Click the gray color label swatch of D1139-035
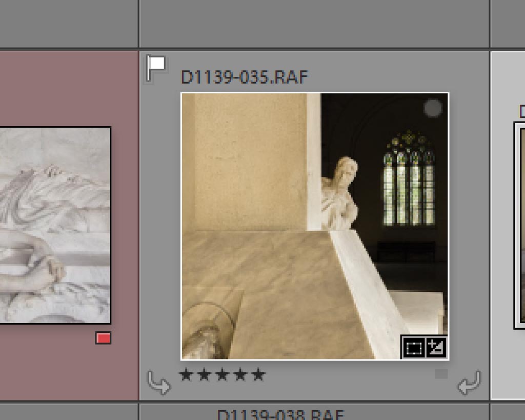The width and height of the screenshot is (525, 420). (441, 374)
